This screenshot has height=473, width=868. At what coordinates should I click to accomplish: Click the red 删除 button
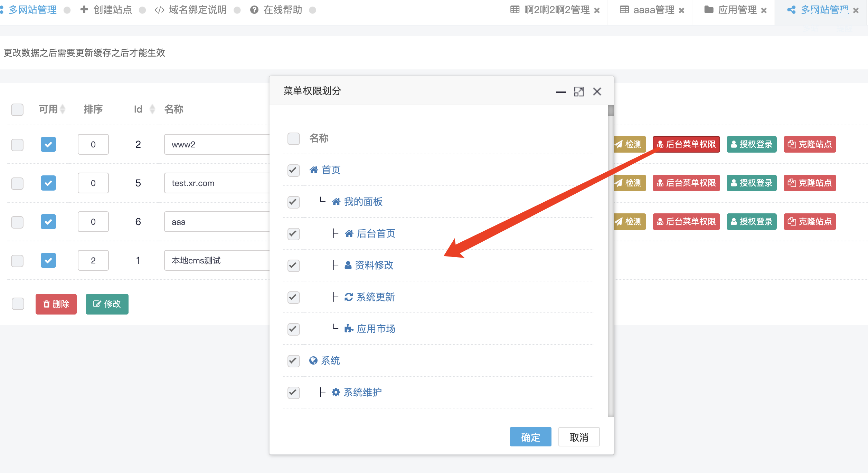[56, 304]
